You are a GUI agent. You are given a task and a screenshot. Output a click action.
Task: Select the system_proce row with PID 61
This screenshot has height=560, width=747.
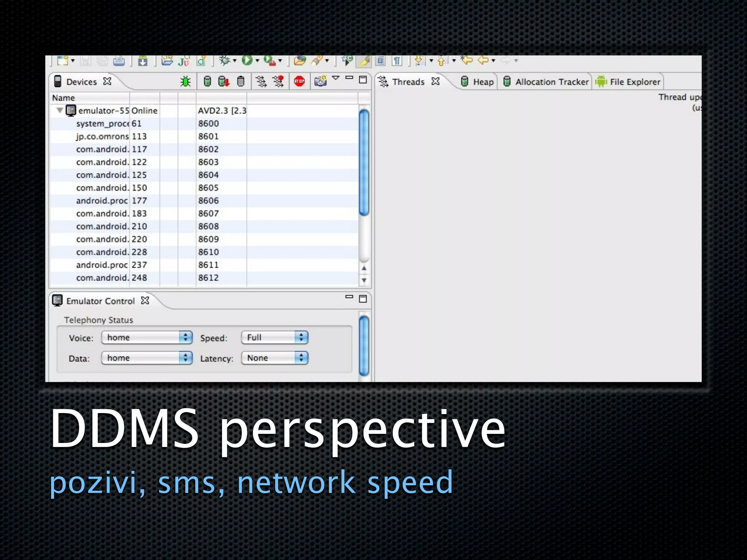204,124
